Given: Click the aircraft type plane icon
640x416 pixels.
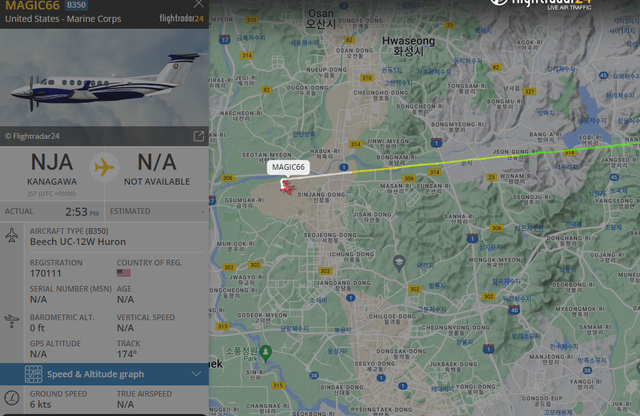Looking at the screenshot, I should tap(12, 236).
